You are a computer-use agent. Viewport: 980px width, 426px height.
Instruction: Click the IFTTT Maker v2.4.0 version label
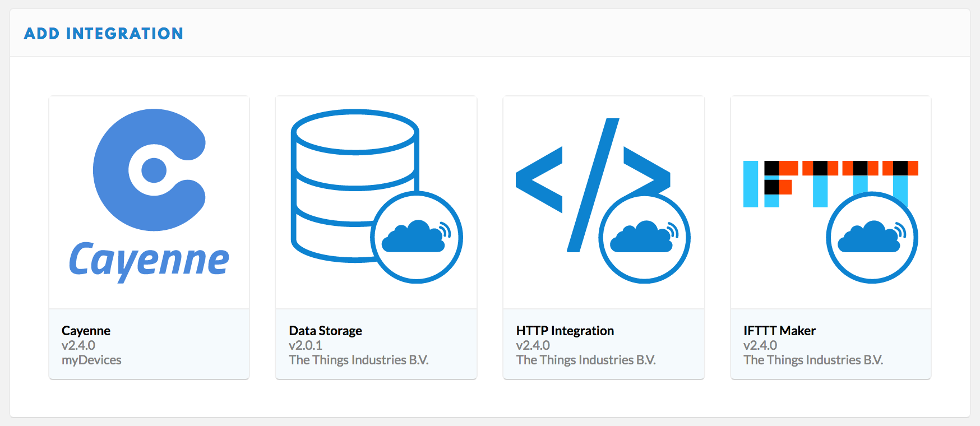[760, 345]
